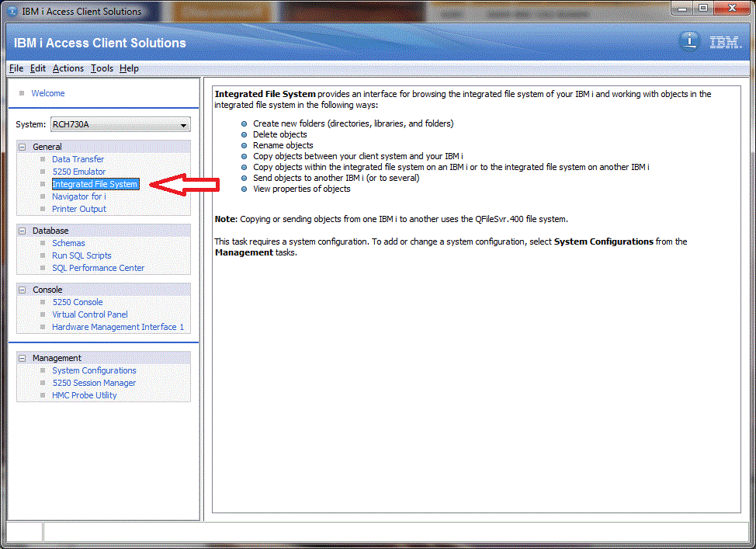Click the IBM logo in the header
Image resolution: width=756 pixels, height=549 pixels.
click(x=725, y=42)
